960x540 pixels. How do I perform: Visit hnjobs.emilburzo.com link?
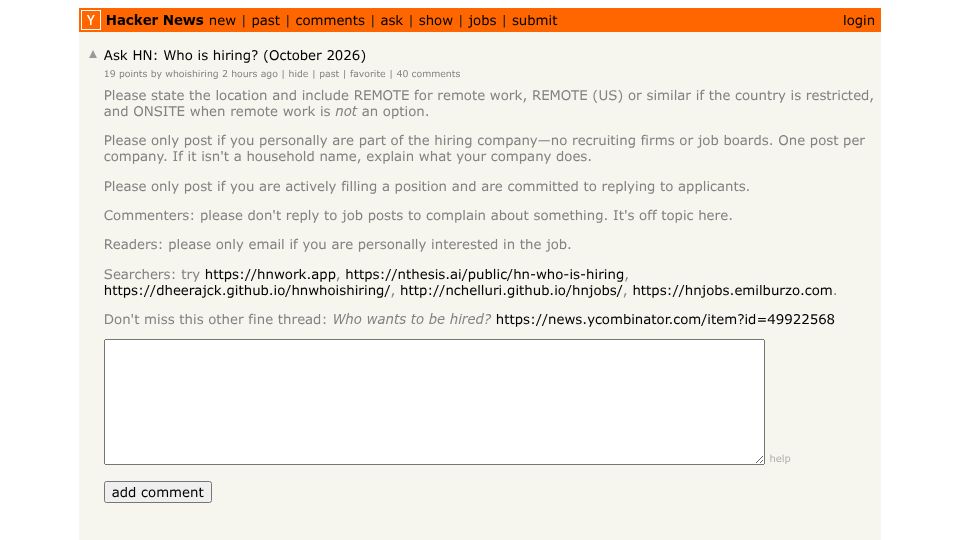(x=732, y=290)
